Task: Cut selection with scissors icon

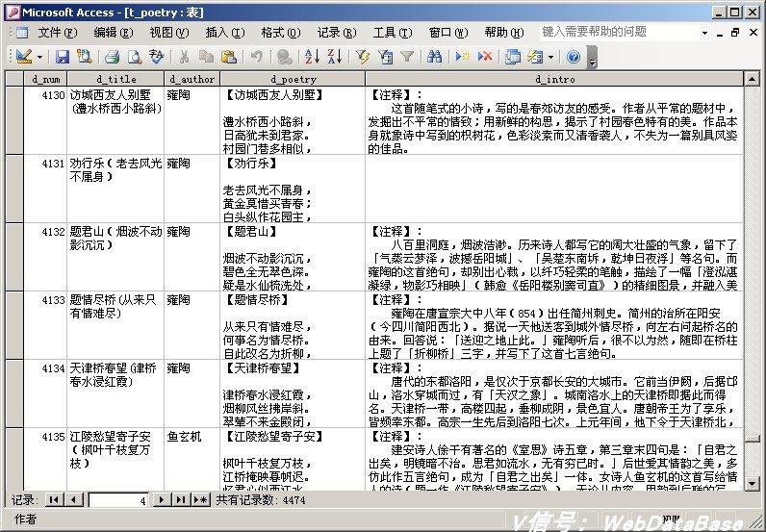Action: click(x=184, y=57)
